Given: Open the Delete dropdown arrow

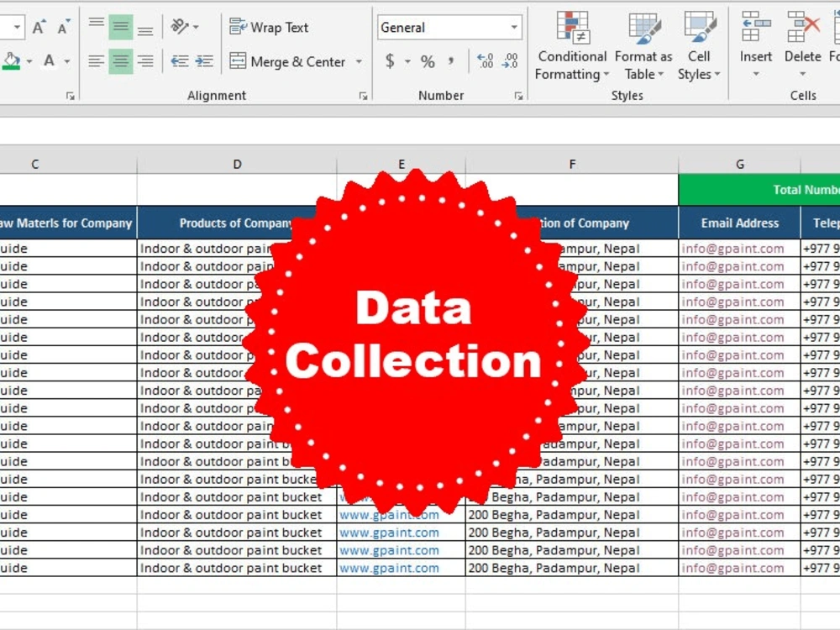Looking at the screenshot, I should click(x=802, y=74).
